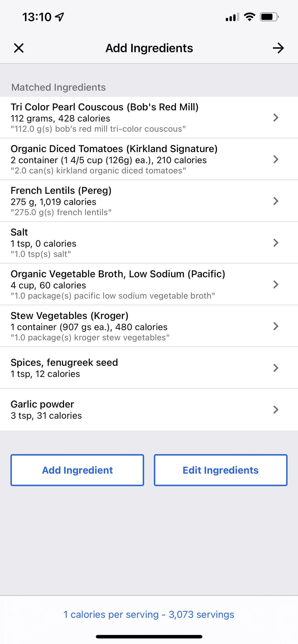The height and width of the screenshot is (644, 298).
Task: Tap the location arrow in status bar
Action: pos(60,17)
